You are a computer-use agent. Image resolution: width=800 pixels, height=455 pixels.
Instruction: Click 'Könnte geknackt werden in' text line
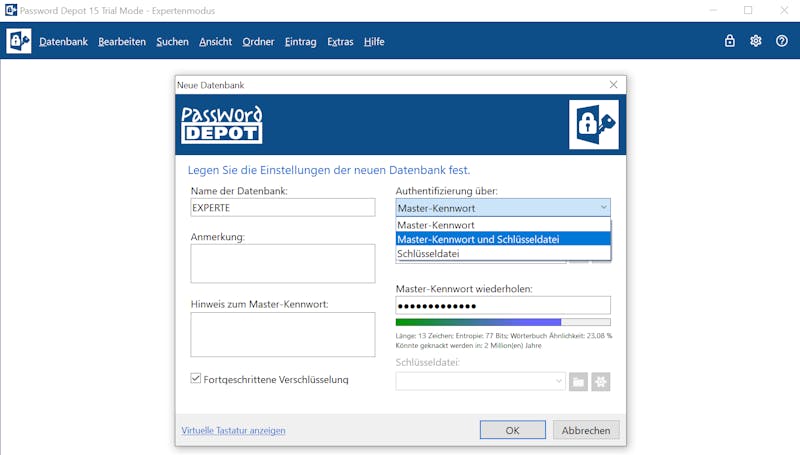(468, 345)
